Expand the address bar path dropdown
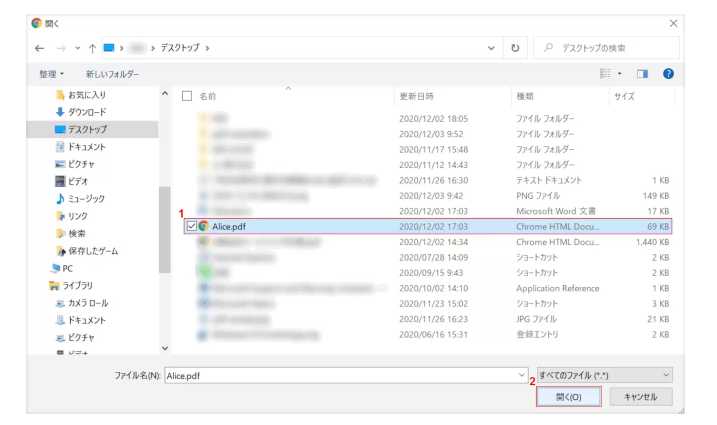The width and height of the screenshot is (717, 425). (x=491, y=47)
